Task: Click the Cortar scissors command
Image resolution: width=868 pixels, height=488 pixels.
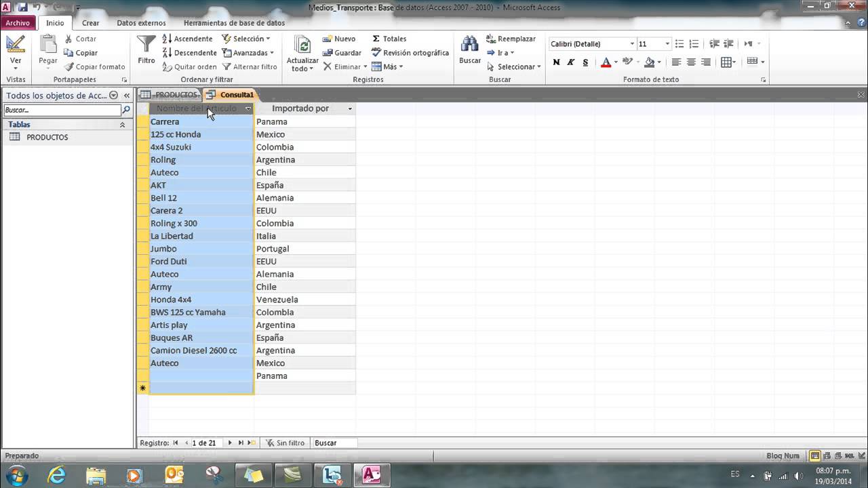Action: pos(81,39)
